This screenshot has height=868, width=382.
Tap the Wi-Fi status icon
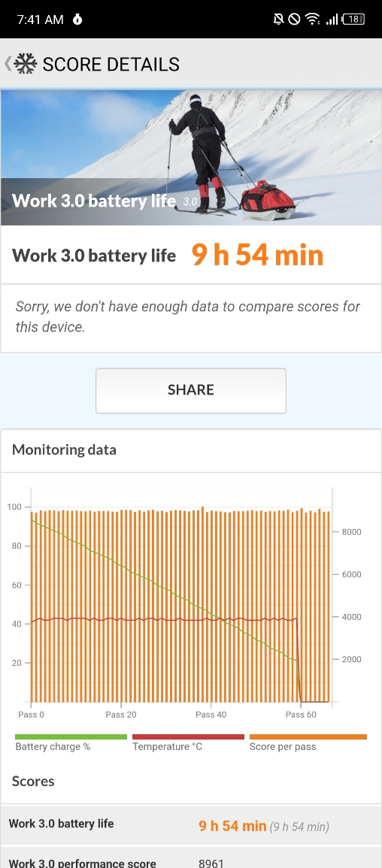(x=313, y=20)
